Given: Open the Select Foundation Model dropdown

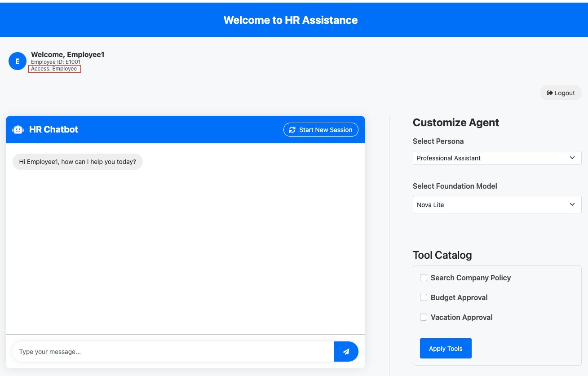Looking at the screenshot, I should 497,204.
